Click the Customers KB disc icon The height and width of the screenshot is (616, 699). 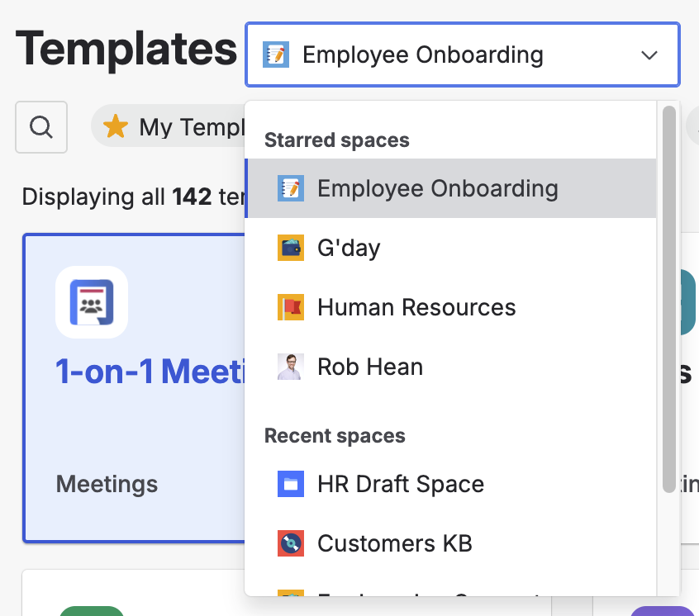click(291, 543)
